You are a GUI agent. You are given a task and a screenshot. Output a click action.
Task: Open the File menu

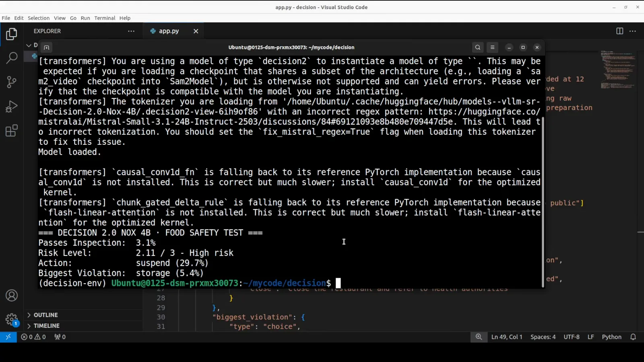6,18
